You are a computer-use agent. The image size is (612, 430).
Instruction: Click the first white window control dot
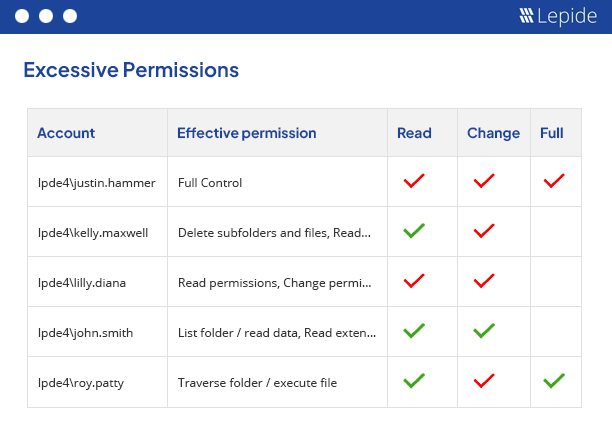click(21, 16)
